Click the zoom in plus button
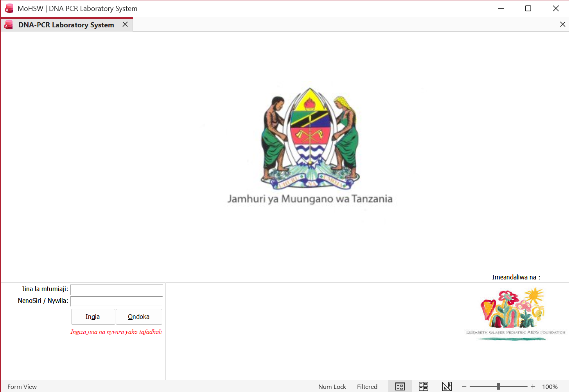This screenshot has height=392, width=569. [x=533, y=387]
